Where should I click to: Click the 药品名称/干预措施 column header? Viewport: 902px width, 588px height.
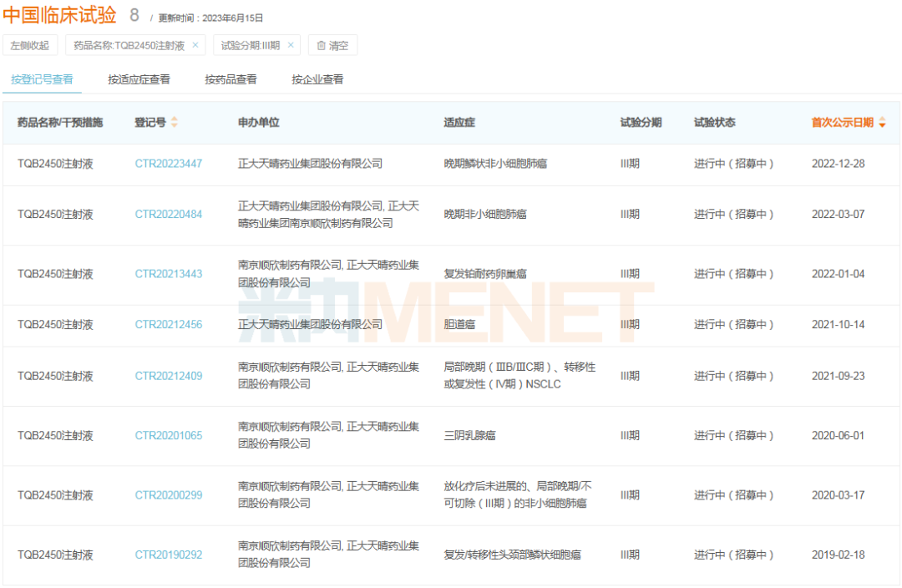pyautogui.click(x=60, y=122)
